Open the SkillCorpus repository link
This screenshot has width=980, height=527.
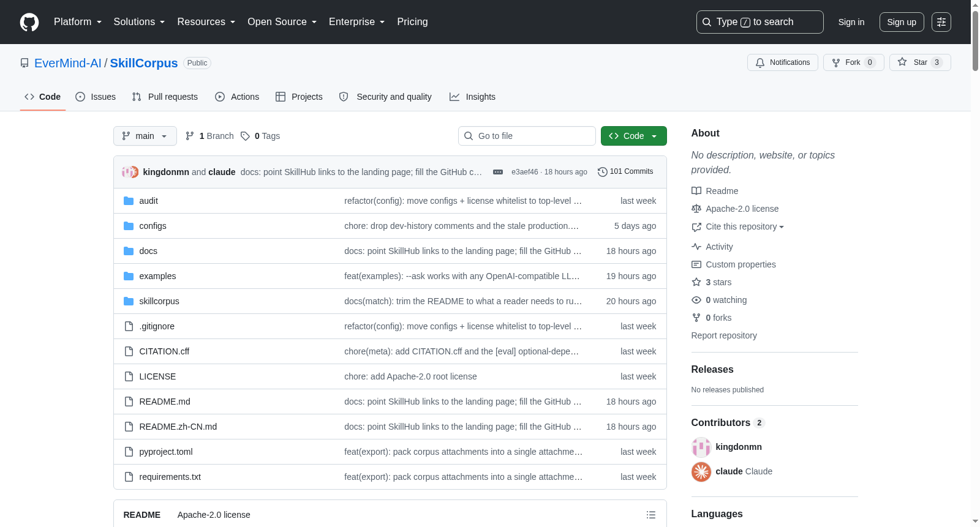pyautogui.click(x=144, y=63)
